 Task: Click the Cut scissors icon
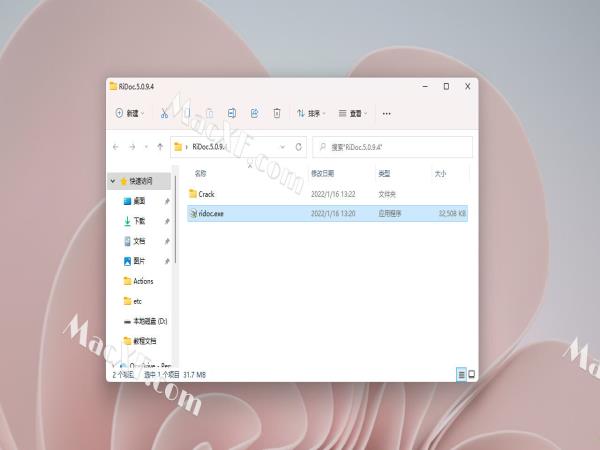(x=164, y=113)
